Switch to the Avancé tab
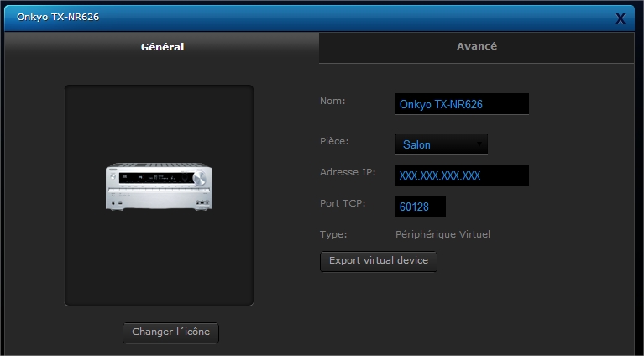The width and height of the screenshot is (644, 356). (476, 48)
